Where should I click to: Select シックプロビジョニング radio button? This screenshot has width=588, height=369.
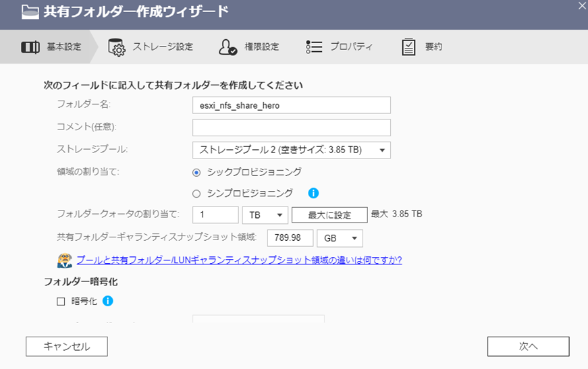coord(197,172)
